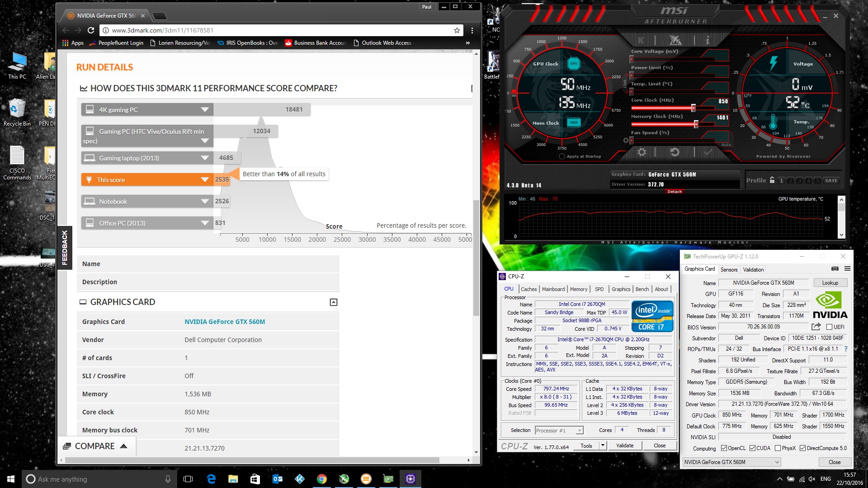Expand the 4K gaming PC dropdown

tap(205, 110)
